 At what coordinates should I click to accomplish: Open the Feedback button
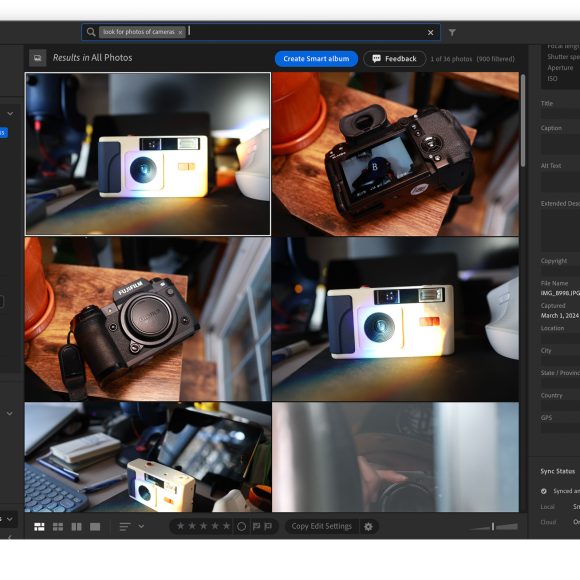pyautogui.click(x=395, y=59)
